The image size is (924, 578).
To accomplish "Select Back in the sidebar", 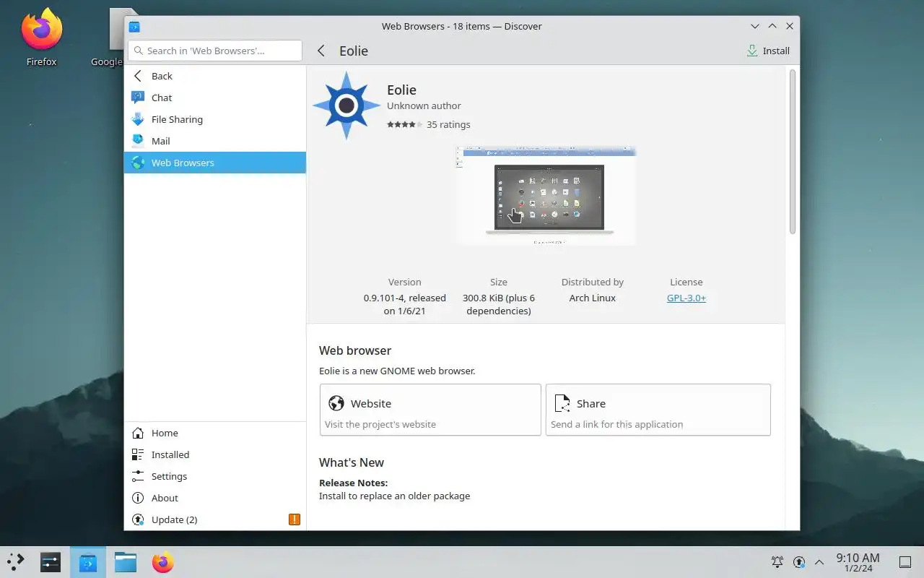I will pyautogui.click(x=215, y=76).
